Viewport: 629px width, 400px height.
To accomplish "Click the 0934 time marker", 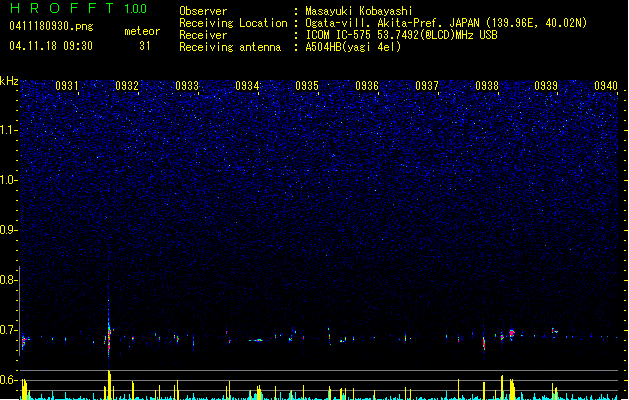I will 247,85.
